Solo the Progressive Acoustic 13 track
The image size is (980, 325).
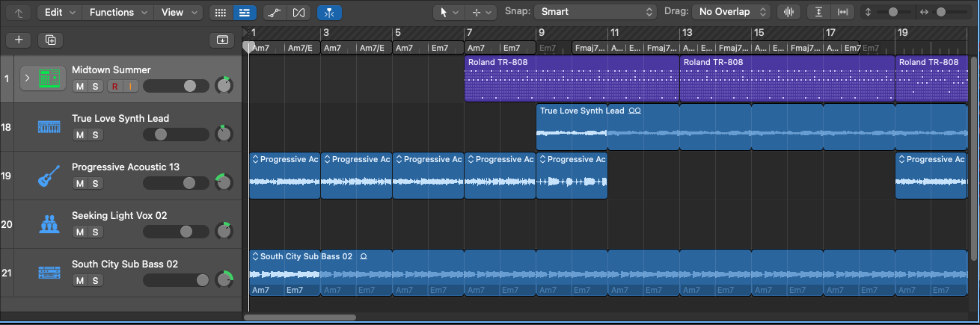point(95,183)
